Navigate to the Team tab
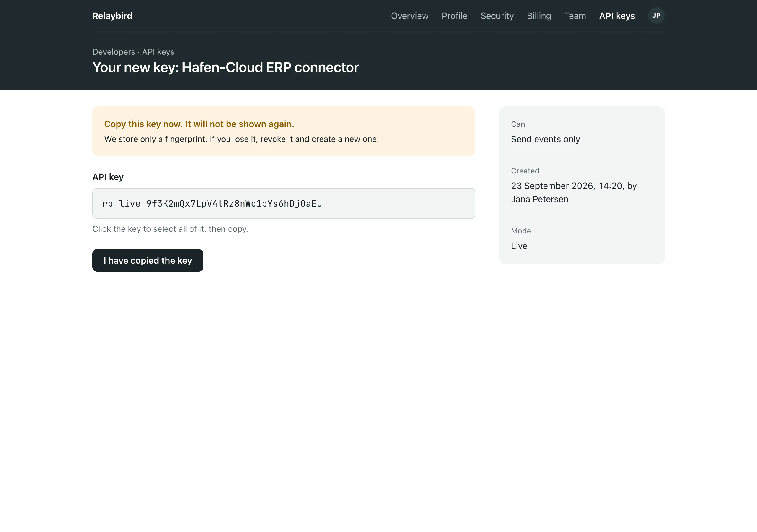Viewport: 757px width, 532px height. tap(575, 16)
